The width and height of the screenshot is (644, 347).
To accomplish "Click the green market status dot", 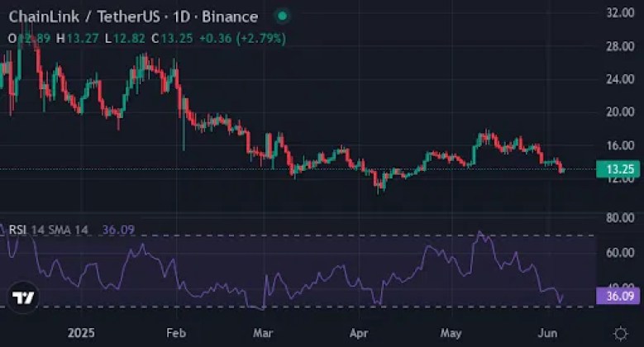I will 283,16.
